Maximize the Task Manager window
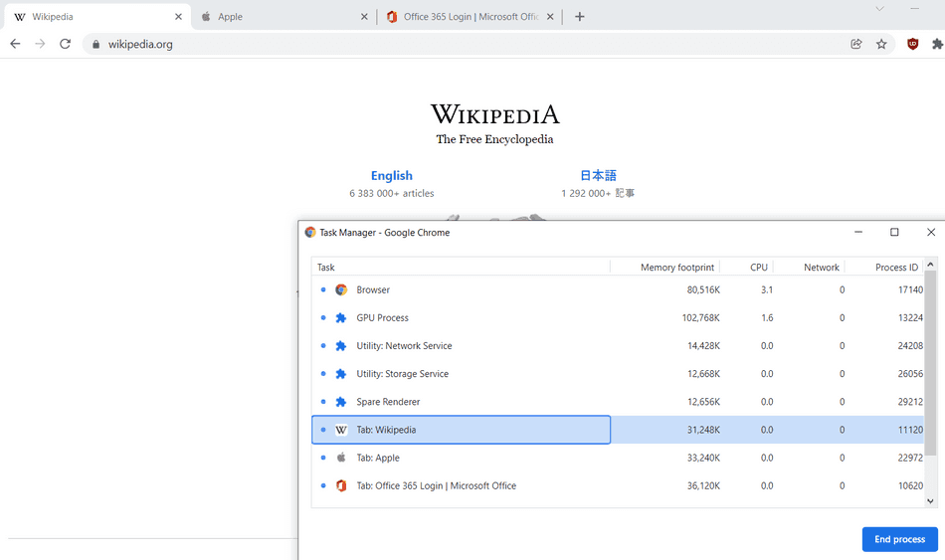 (894, 232)
